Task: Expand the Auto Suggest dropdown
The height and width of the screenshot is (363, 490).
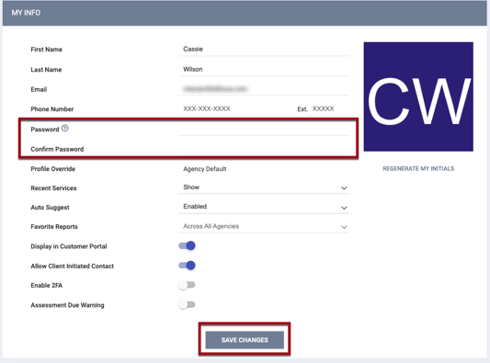Action: pos(264,207)
